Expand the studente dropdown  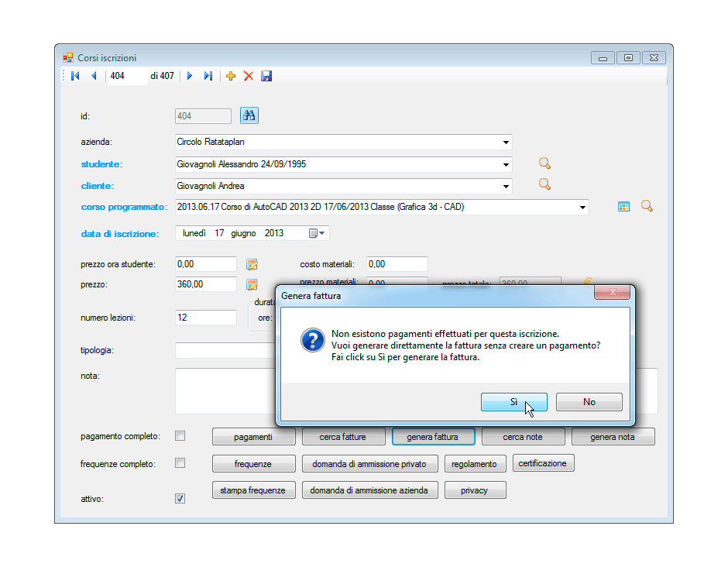506,164
